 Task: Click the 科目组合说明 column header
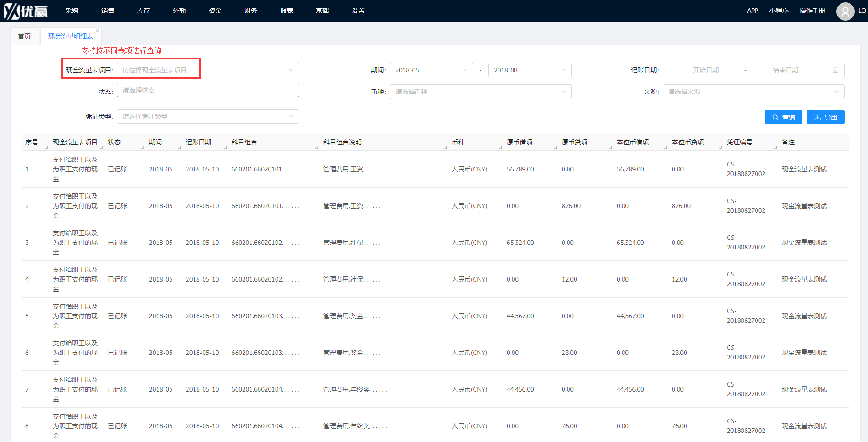click(x=343, y=142)
